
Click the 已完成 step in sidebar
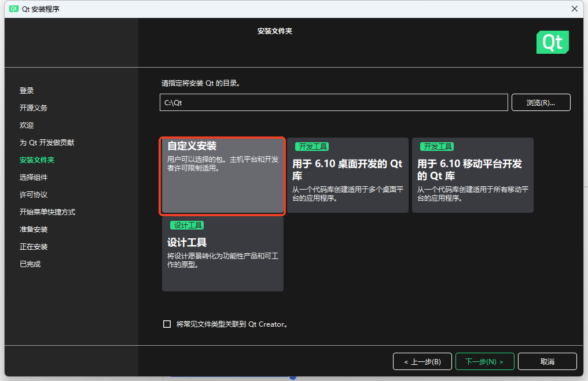coord(30,264)
